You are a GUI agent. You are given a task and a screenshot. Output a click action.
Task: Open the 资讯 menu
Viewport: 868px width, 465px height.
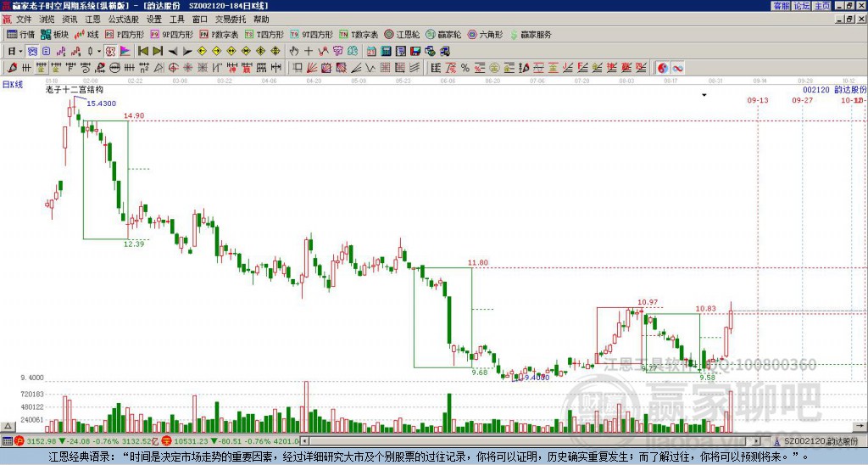point(70,20)
